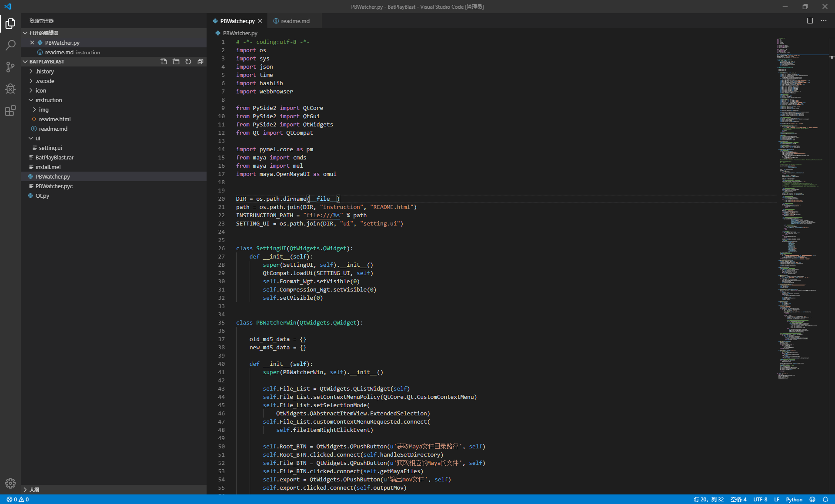Image resolution: width=835 pixels, height=504 pixels.
Task: Change LF end of line sequence
Action: click(x=777, y=500)
